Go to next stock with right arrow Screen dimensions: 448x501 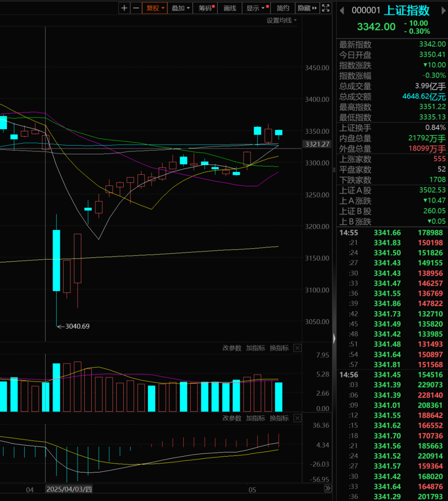(443, 11)
